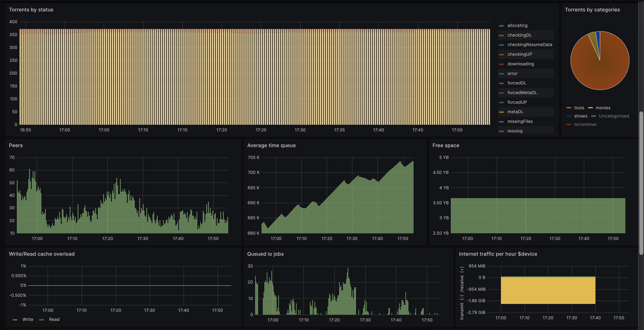
Task: Toggle the checkingDL legend entry
Action: [519, 35]
